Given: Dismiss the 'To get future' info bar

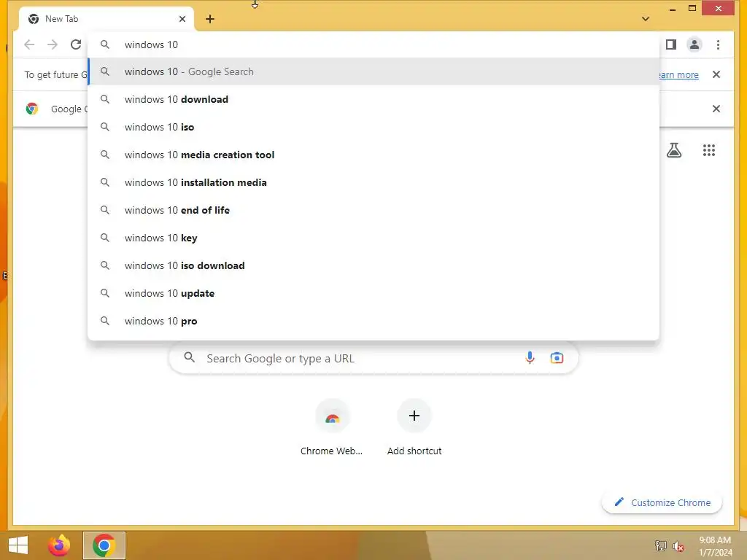Looking at the screenshot, I should 716,74.
